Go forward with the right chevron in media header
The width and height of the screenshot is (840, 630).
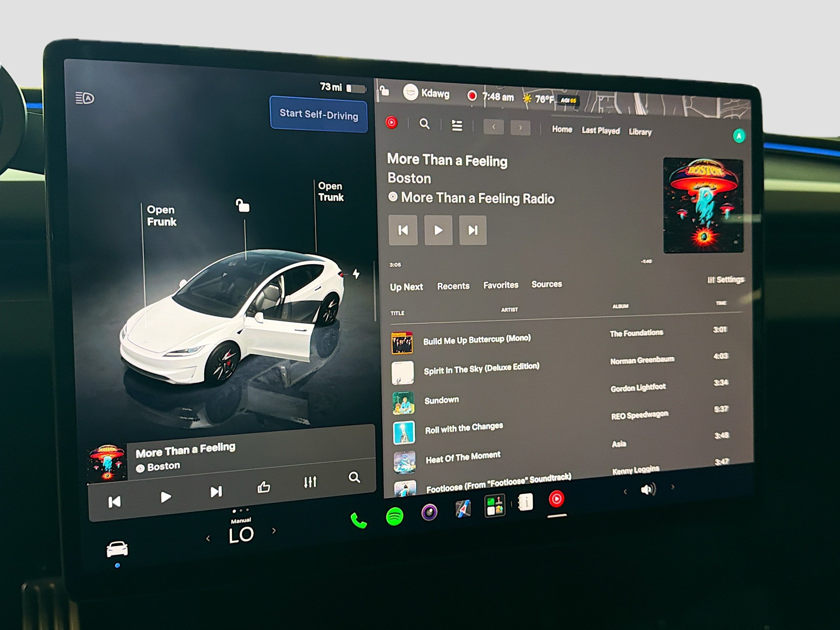tap(520, 128)
